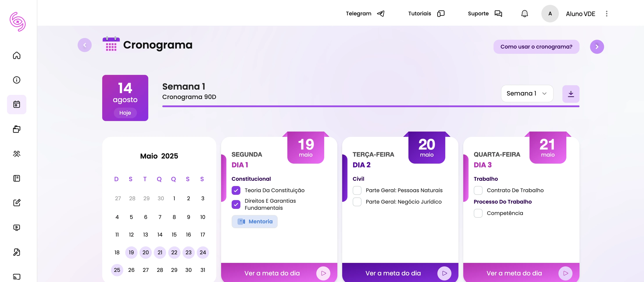Check Parte Geral: Pessoas Naturais
The width and height of the screenshot is (644, 282).
(x=357, y=190)
